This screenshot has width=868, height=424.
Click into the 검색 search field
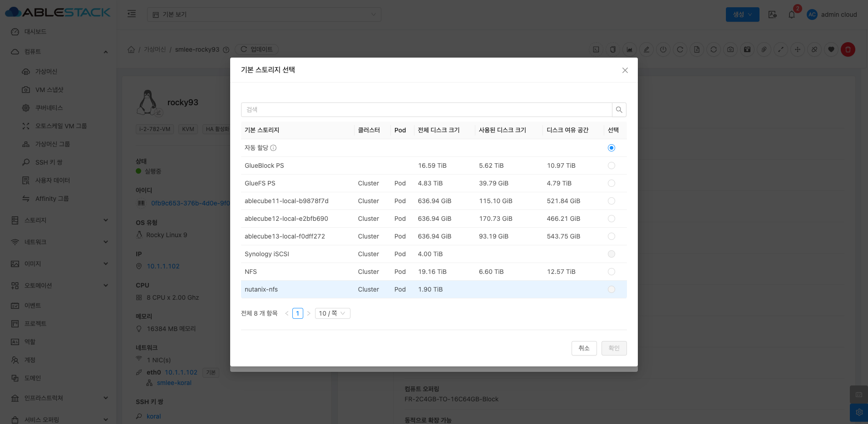(426, 110)
